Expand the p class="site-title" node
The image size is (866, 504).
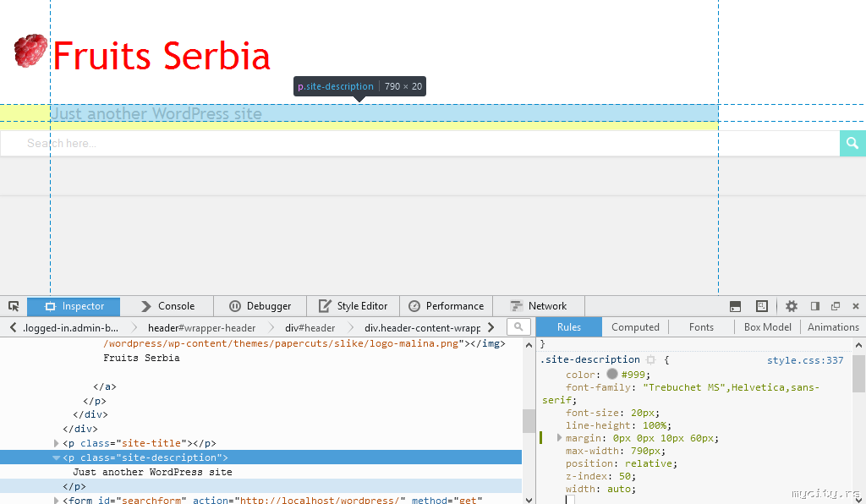coord(57,443)
